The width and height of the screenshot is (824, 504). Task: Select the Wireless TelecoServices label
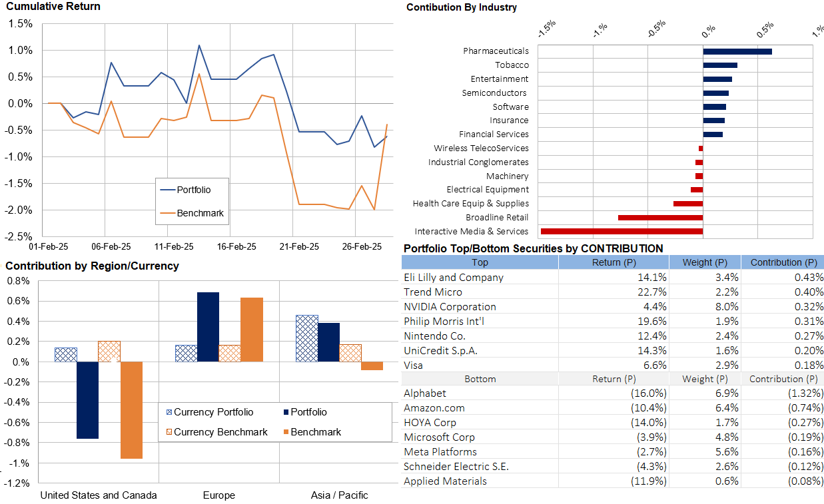click(x=481, y=148)
